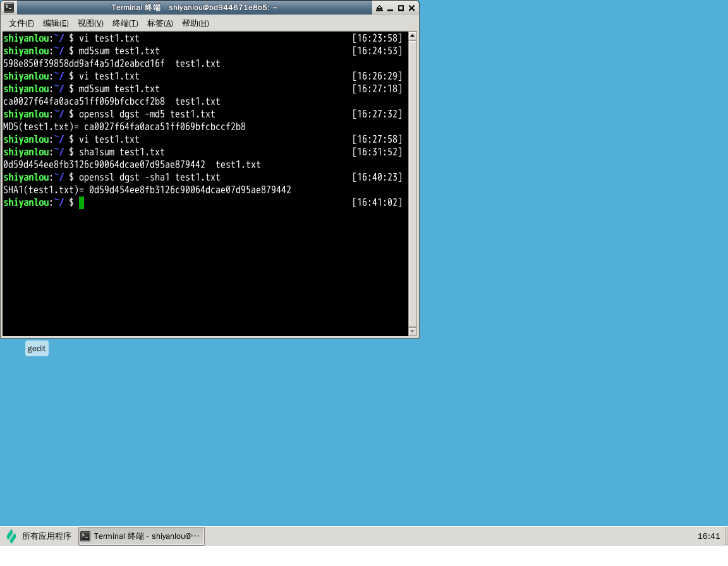Open the 视图(V) menu
This screenshot has width=728, height=566.
[90, 23]
